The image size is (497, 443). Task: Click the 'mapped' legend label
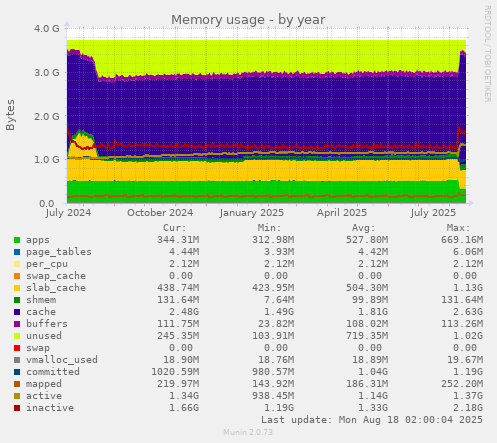[44, 384]
